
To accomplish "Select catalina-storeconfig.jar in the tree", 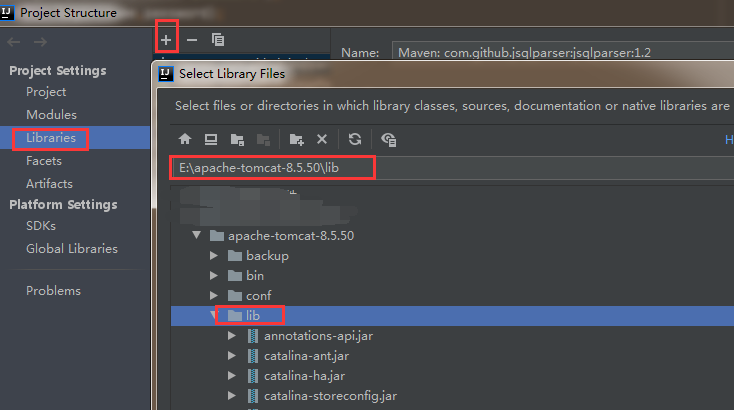I will click(330, 396).
